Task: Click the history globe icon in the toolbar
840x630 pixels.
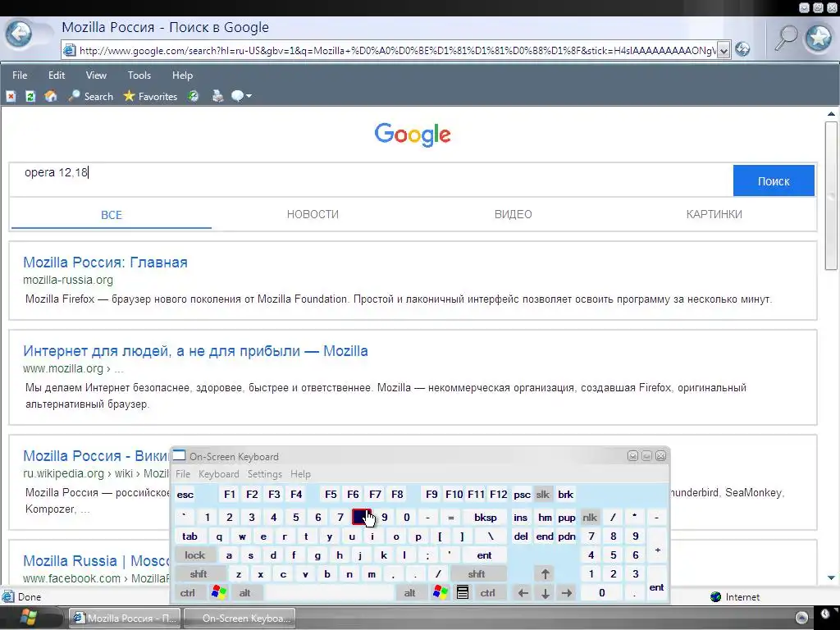Action: click(193, 97)
